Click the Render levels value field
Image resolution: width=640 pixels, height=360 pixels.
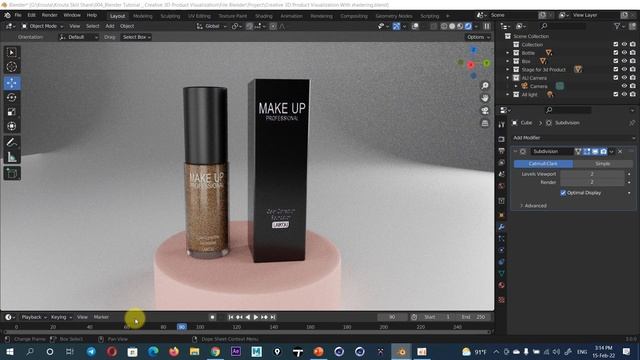[592, 182]
